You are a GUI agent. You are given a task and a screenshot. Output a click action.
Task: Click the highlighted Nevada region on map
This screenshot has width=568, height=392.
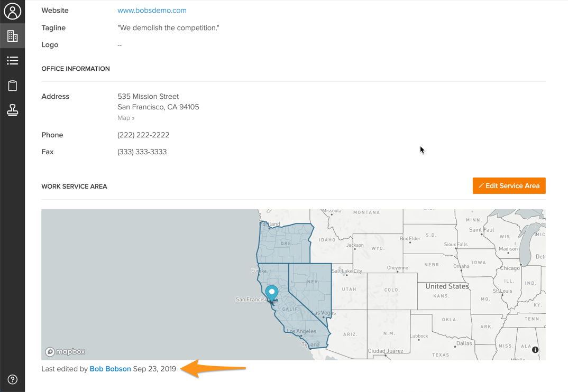coord(311,285)
